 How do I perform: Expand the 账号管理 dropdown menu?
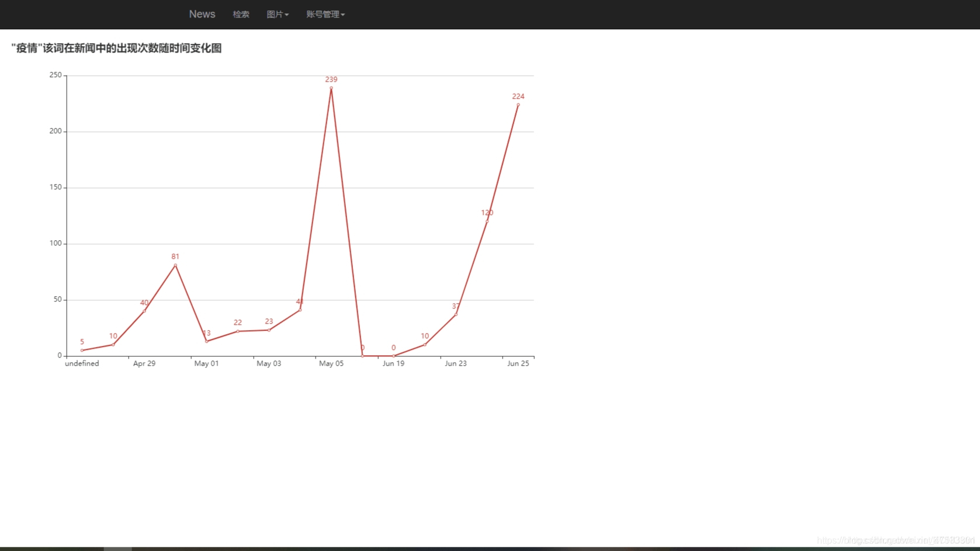[x=325, y=14]
